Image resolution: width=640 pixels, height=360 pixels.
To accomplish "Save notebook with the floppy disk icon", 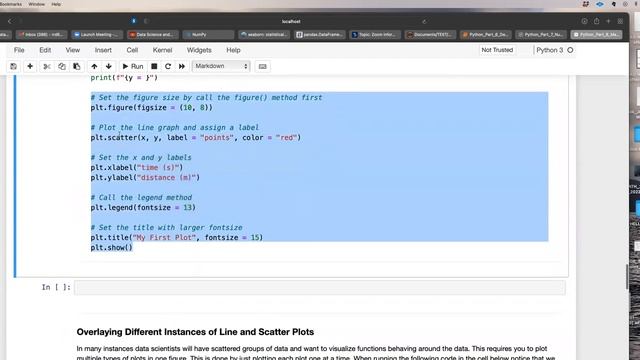I will (x=13, y=66).
